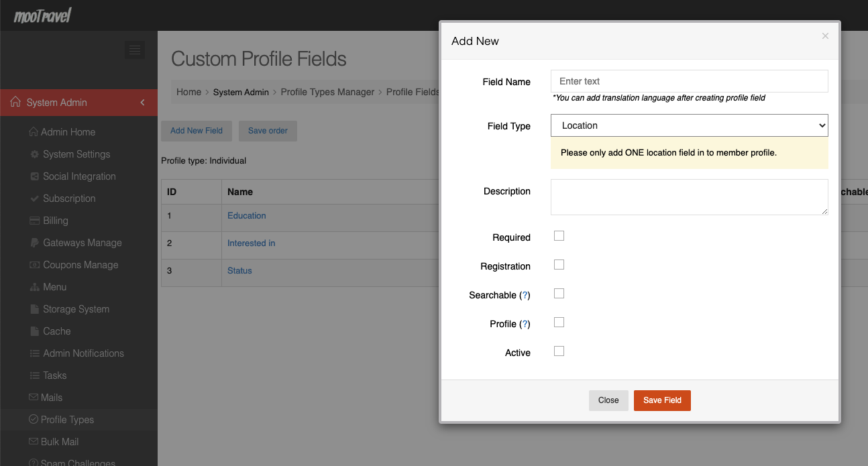
Task: Click the Billing credit card icon
Action: pyautogui.click(x=35, y=221)
